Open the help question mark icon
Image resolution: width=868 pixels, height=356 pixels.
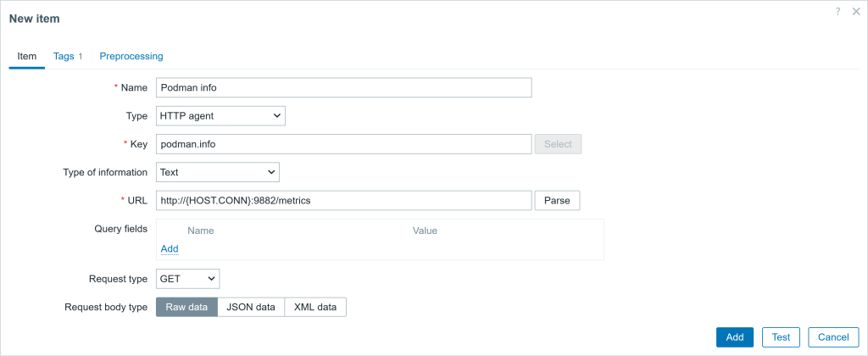[838, 12]
